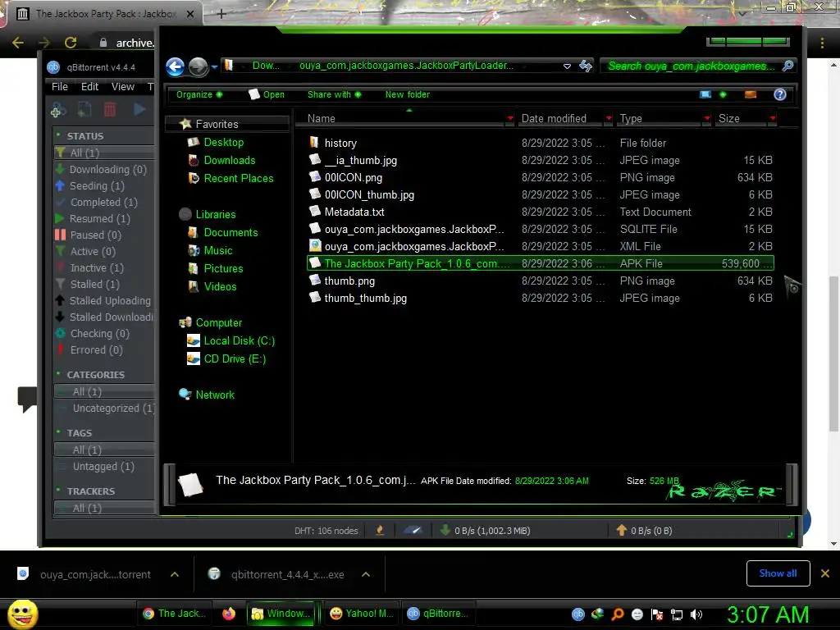Screen dimensions: 840x630
Task: Click qBittorrent add torrent file icon
Action: coord(84,110)
